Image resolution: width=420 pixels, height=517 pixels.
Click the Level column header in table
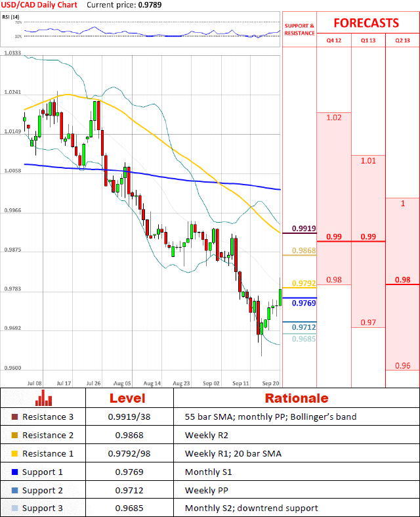[x=128, y=398]
